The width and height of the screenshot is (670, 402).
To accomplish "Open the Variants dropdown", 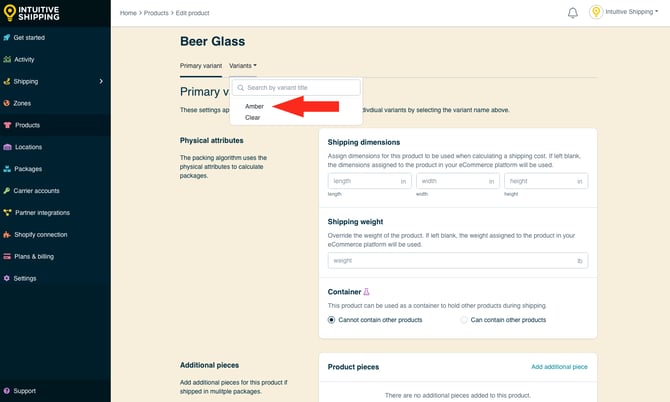I will point(243,66).
